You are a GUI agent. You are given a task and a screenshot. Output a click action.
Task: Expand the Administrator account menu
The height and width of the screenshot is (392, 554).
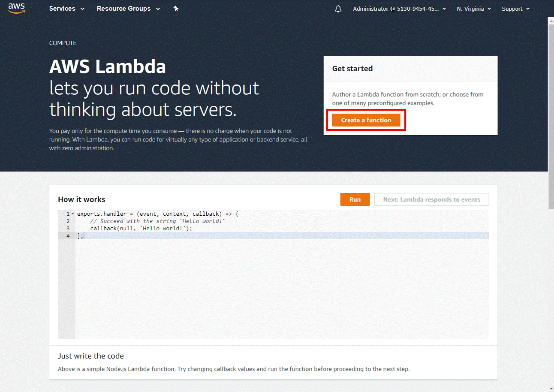400,9
